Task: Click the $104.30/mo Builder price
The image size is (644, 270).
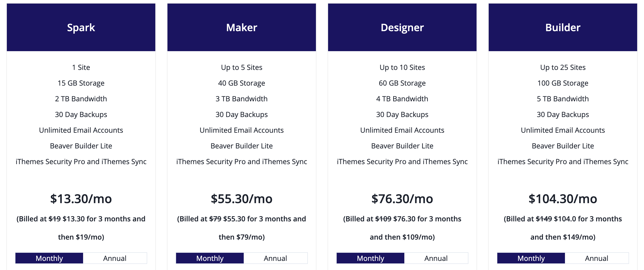Action: click(x=563, y=199)
